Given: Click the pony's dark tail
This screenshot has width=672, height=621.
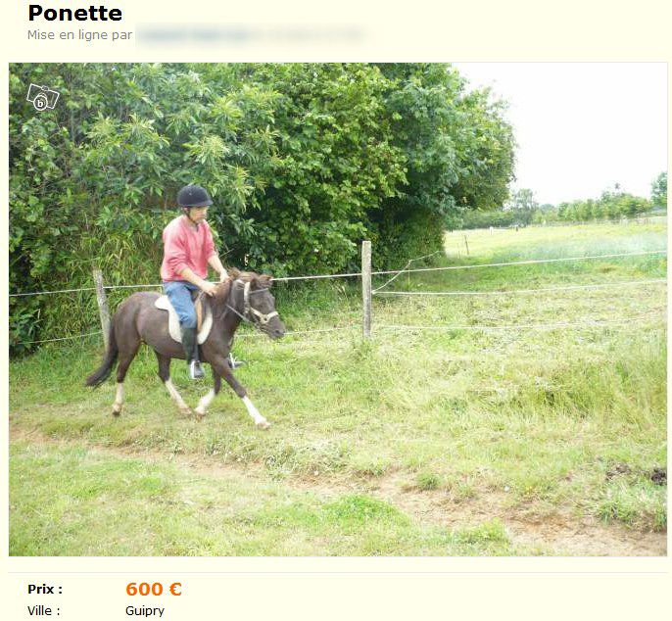Looking at the screenshot, I should click(103, 358).
